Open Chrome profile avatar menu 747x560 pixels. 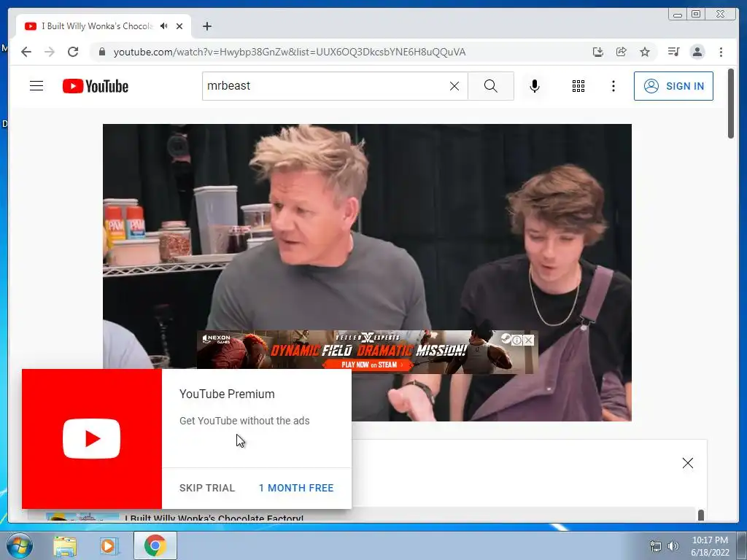click(x=697, y=52)
